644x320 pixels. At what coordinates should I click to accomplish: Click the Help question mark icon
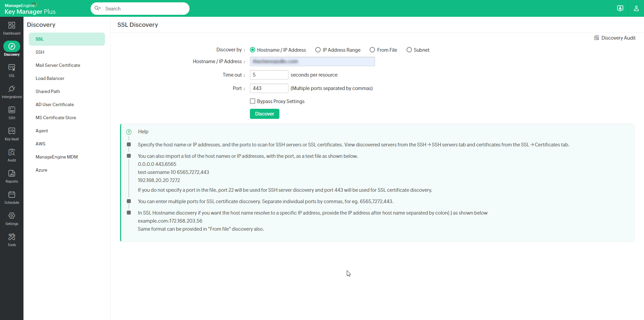pos(129,132)
